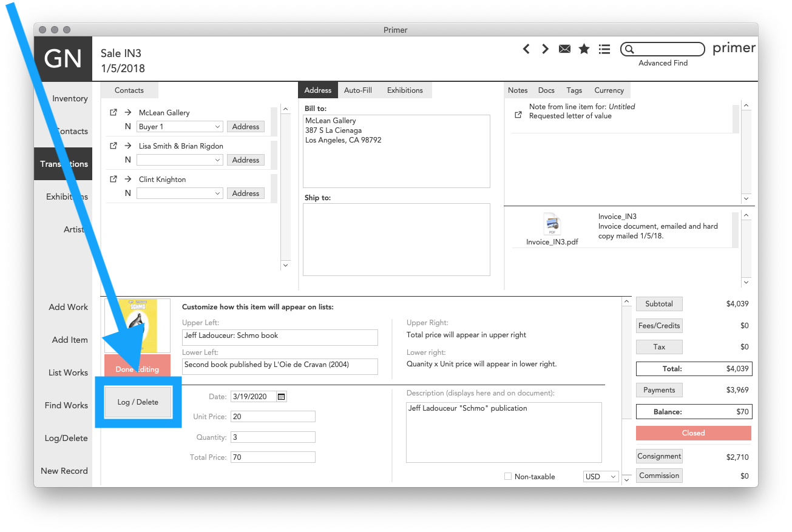Screen dimensions: 792x532
Task: Open the contact dropdown under Lisa Smith
Action: (180, 160)
